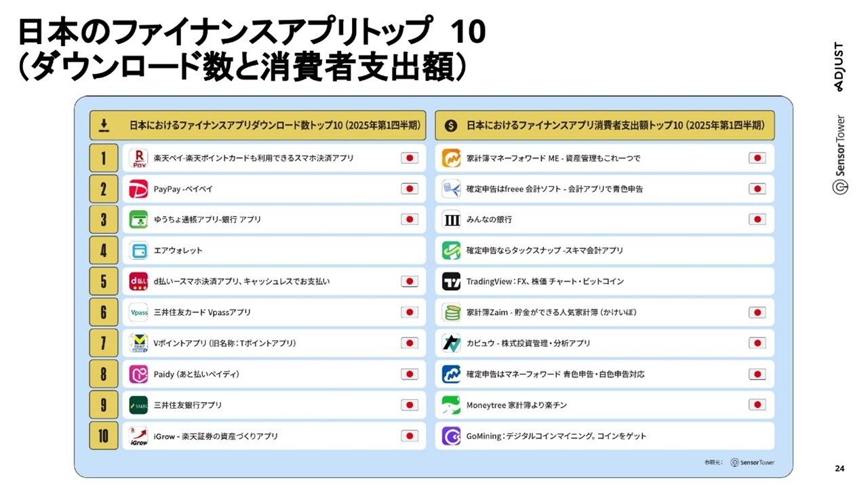Screen dimensions: 868x486
Task: Click the 家計簿マネーフォワード ME orange icon
Action: tap(452, 158)
